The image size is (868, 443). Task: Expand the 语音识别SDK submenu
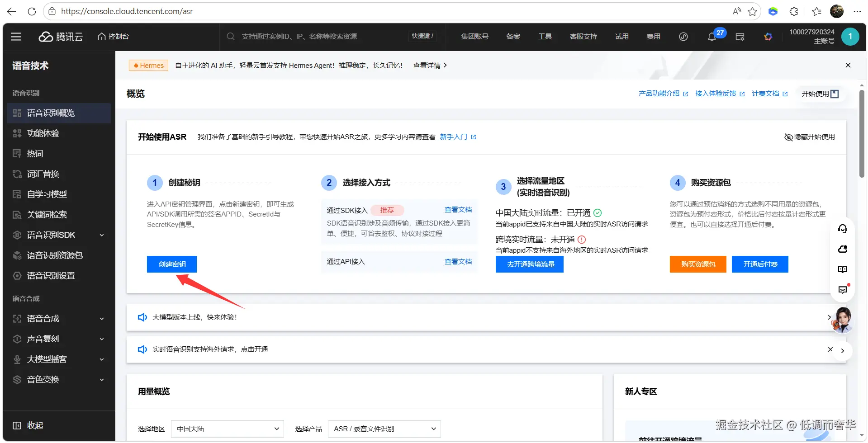tap(102, 235)
